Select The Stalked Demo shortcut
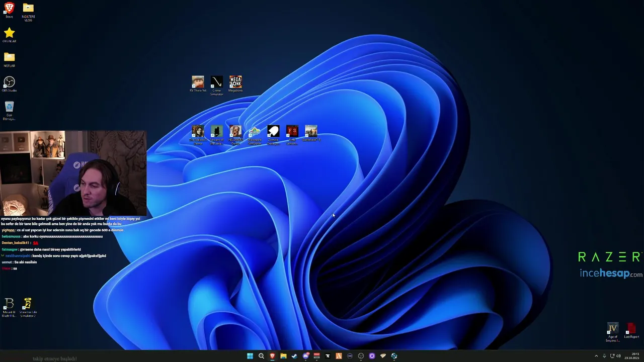Image resolution: width=644 pixels, height=362 pixels. pos(198,135)
